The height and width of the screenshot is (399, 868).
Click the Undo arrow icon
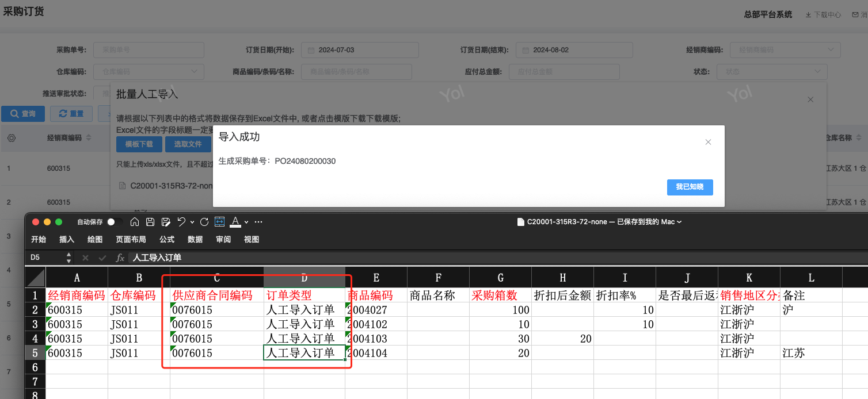(x=181, y=222)
